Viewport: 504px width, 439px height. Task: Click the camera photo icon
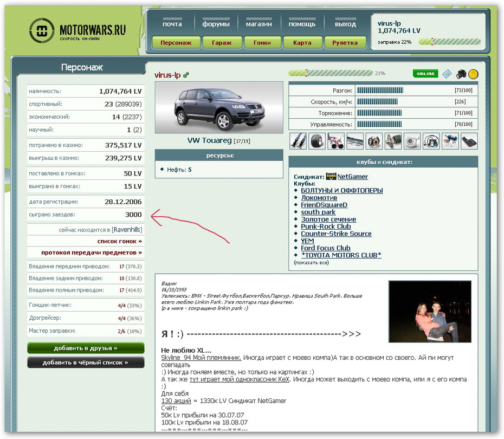point(461,74)
